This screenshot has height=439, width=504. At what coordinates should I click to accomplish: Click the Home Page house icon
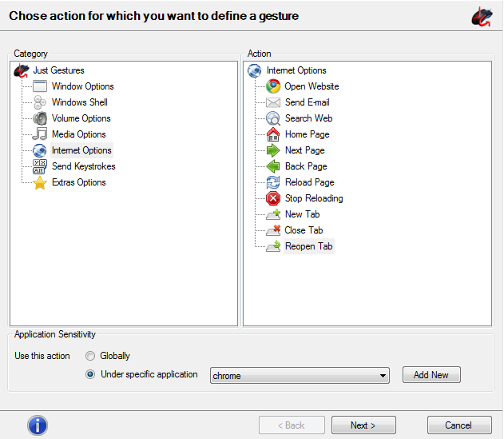[x=273, y=134]
